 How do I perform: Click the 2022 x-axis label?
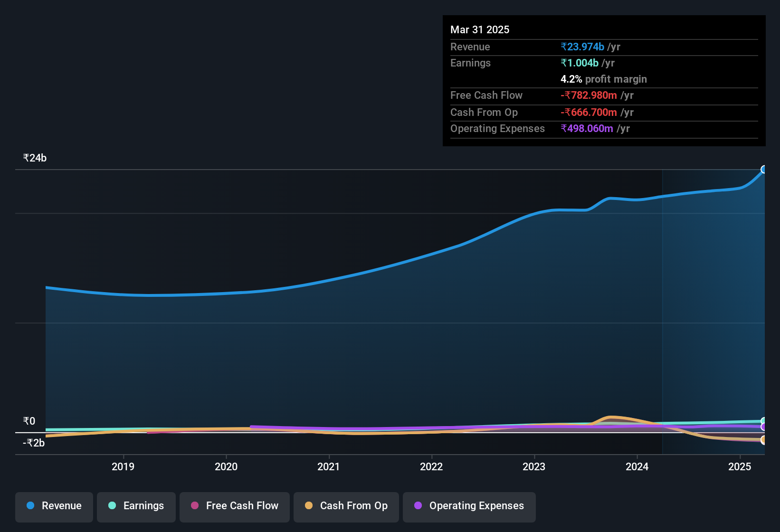(431, 466)
